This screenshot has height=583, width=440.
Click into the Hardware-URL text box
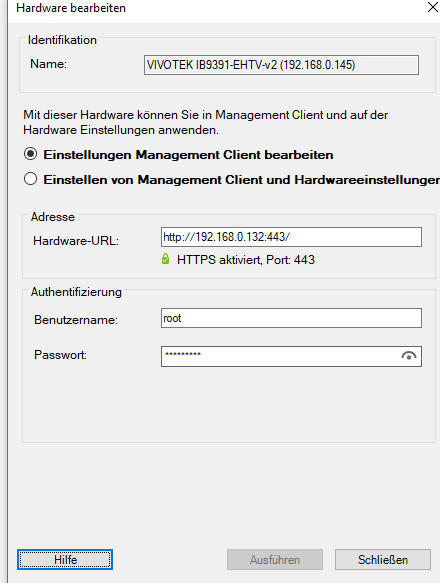[291, 237]
